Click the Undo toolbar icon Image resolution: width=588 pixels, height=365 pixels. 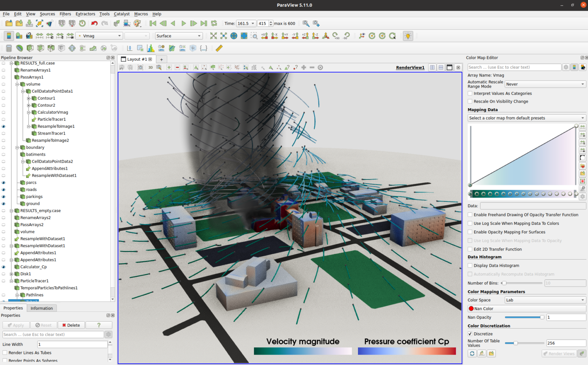click(95, 23)
